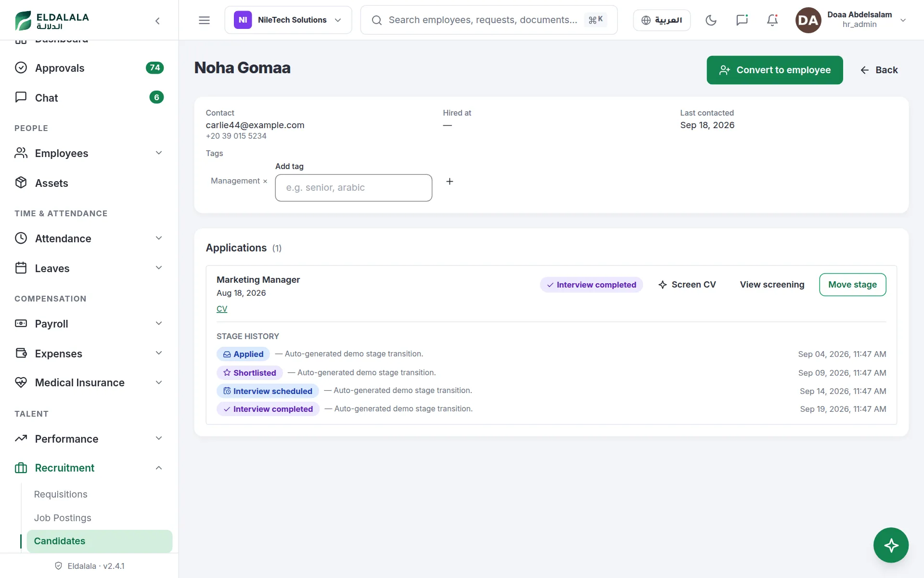Click the DA user avatar
This screenshot has height=578, width=924.
coord(808,20)
